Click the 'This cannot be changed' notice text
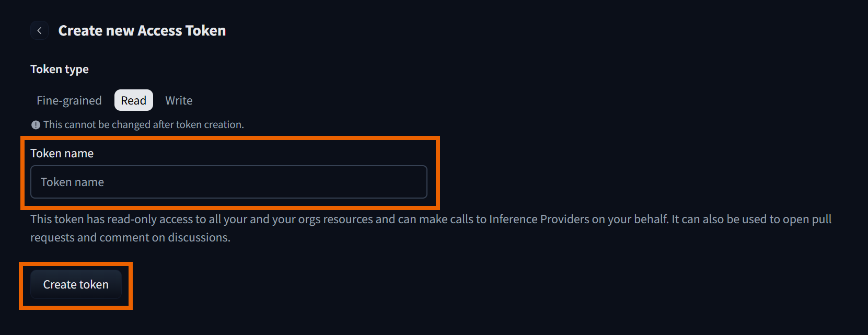This screenshot has width=868, height=335. tap(144, 125)
